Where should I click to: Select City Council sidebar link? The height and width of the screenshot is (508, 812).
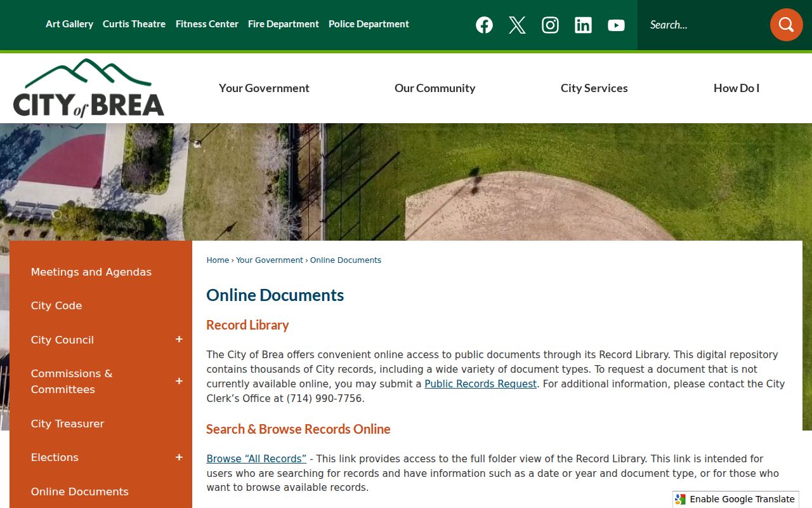click(62, 340)
